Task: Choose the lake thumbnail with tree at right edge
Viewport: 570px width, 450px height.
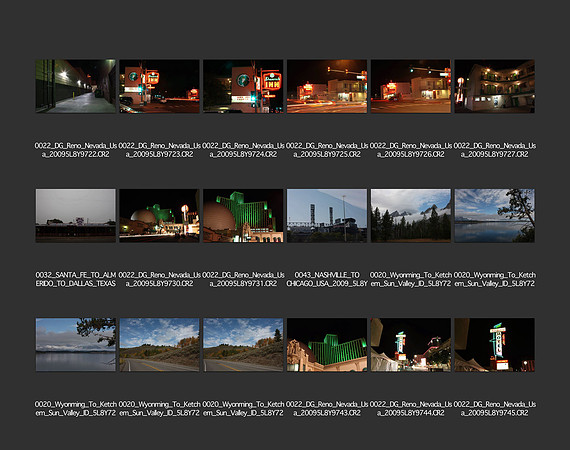Action: 494,216
